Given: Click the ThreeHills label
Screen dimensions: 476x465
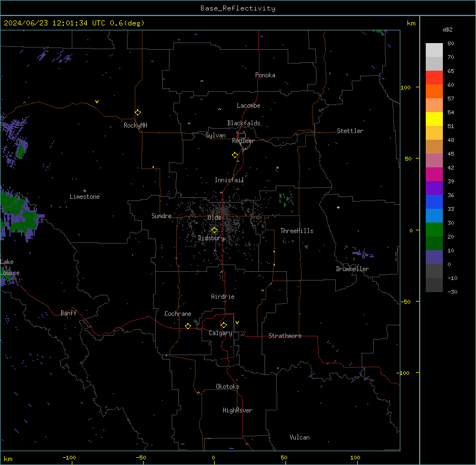Looking at the screenshot, I should [297, 231].
